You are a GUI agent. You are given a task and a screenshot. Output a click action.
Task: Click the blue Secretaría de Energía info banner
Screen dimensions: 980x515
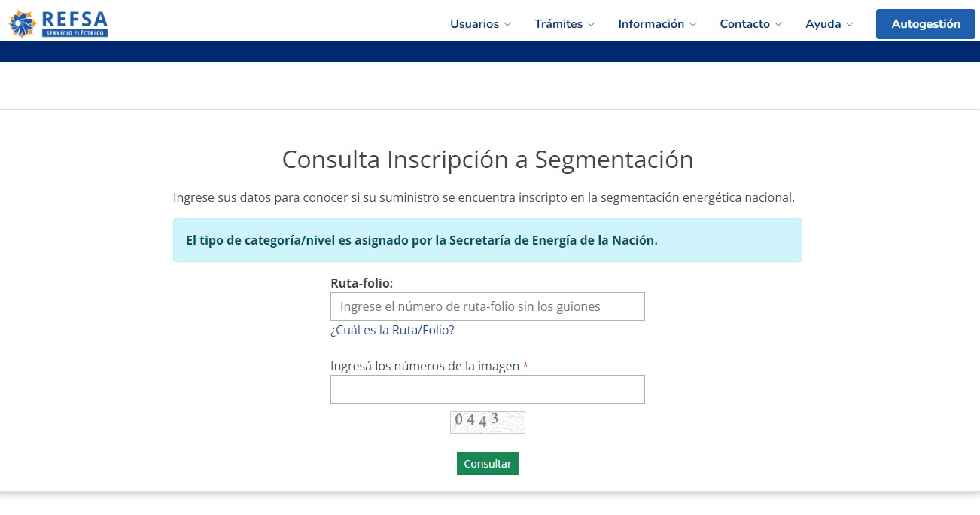coord(487,240)
